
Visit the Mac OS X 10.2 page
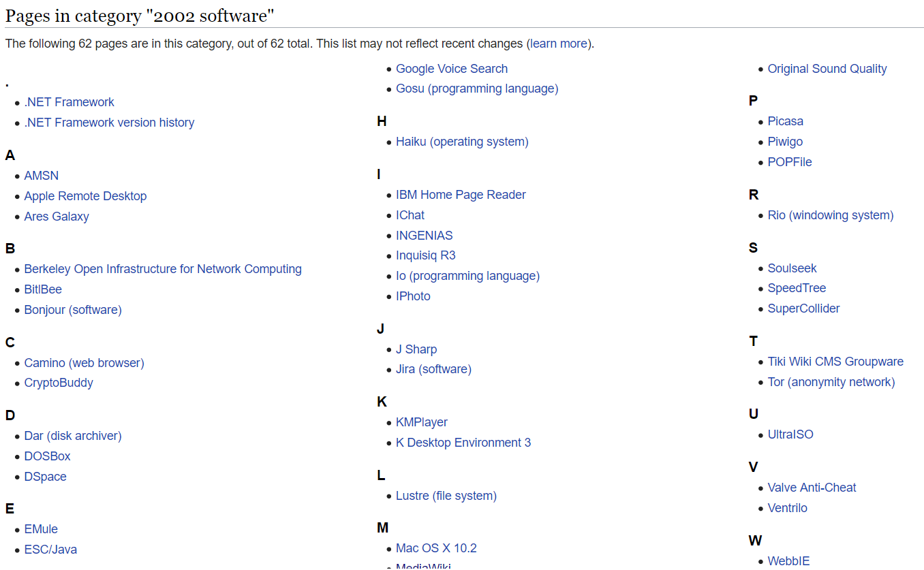click(x=436, y=548)
